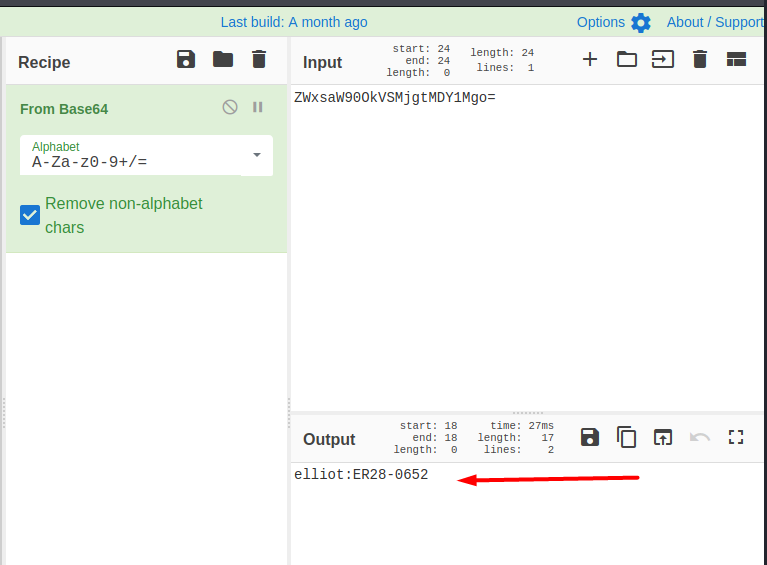Click the input length: 24 statistic
767x565 pixels.
click(x=502, y=52)
